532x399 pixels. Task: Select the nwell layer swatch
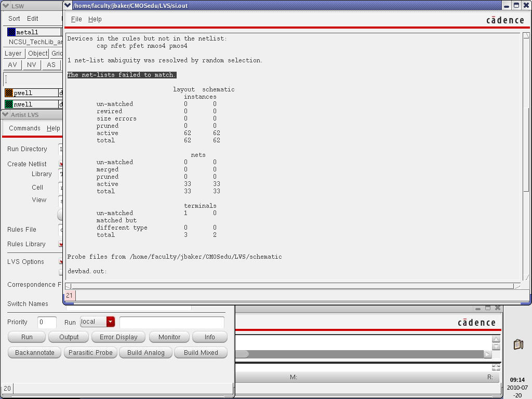[9, 104]
